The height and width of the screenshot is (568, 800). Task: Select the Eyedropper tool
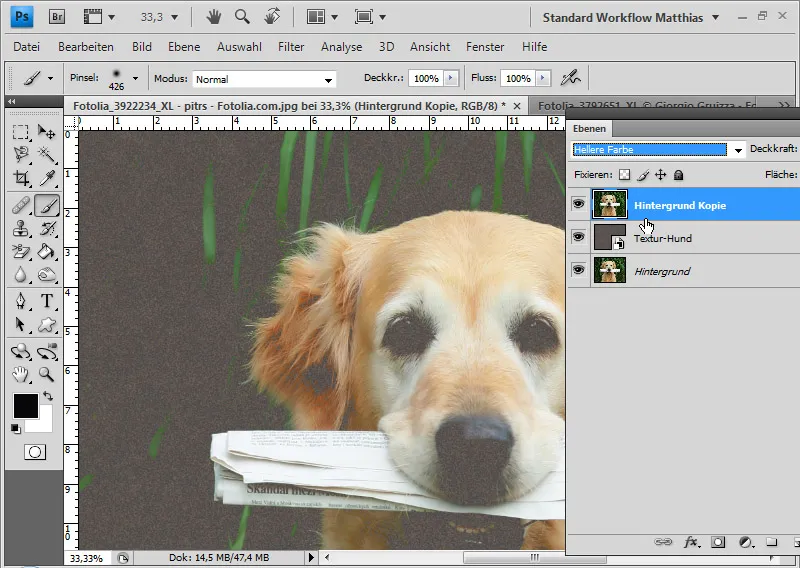47,178
